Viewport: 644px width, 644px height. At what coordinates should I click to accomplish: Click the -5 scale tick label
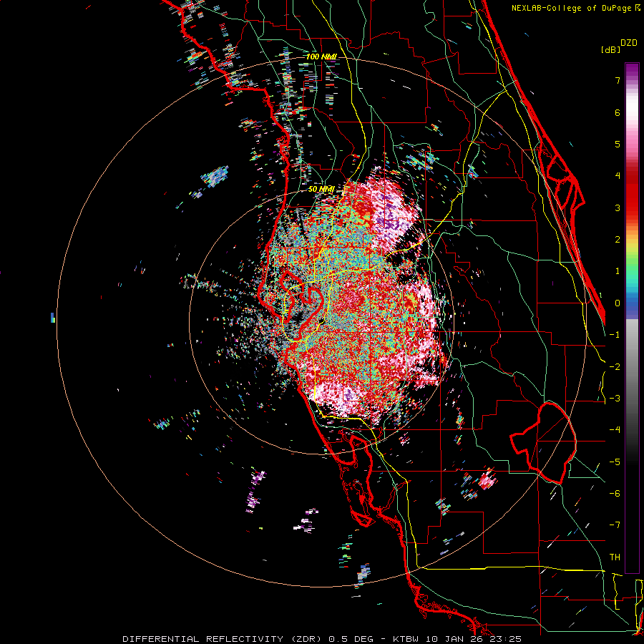615,462
